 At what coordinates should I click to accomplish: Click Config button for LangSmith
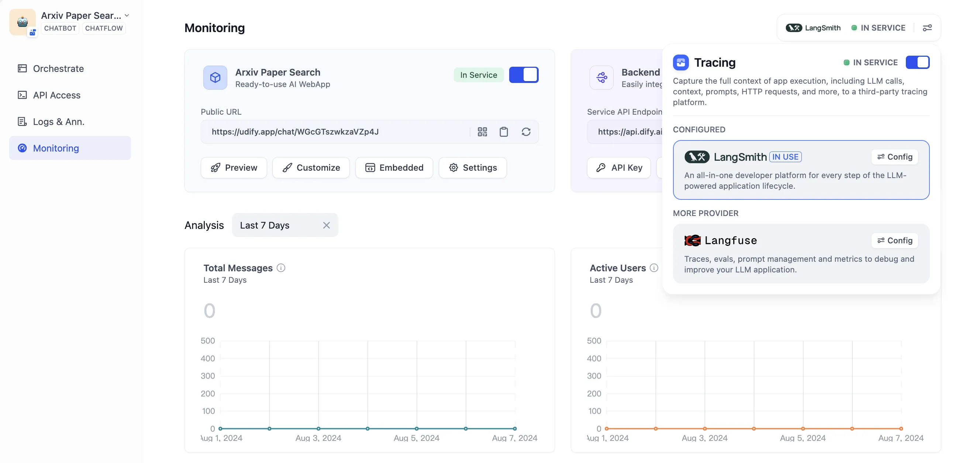pyautogui.click(x=894, y=157)
